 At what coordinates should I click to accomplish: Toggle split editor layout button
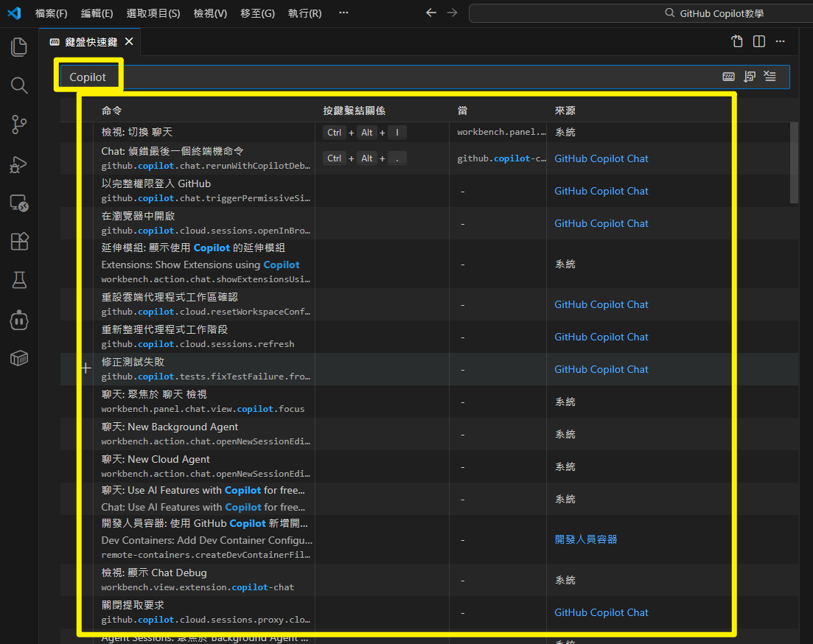(x=759, y=41)
